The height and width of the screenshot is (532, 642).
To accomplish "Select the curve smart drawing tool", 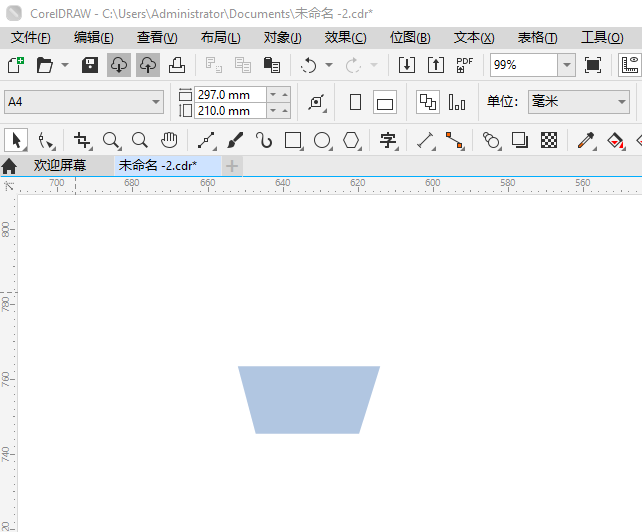I will click(x=264, y=140).
